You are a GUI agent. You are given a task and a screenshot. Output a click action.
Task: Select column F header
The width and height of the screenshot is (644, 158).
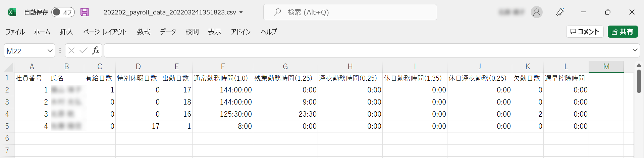[223, 67]
